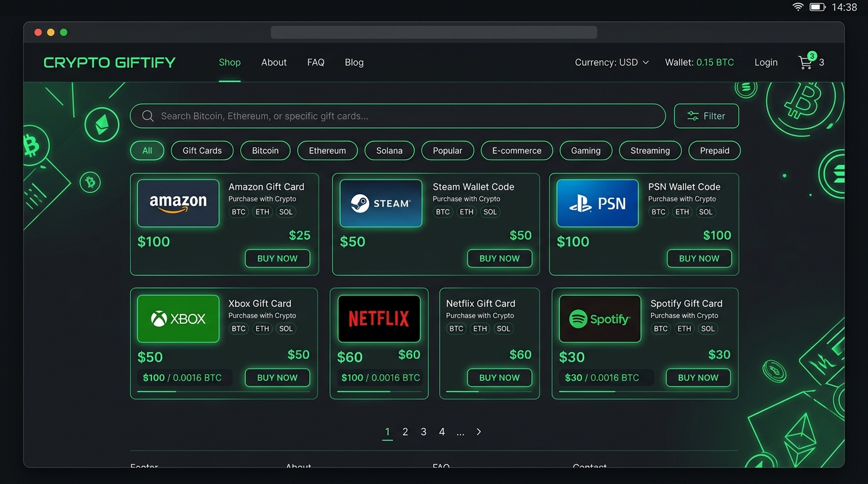Open the Filter options button
Screen dimensions: 868x484
tap(706, 116)
